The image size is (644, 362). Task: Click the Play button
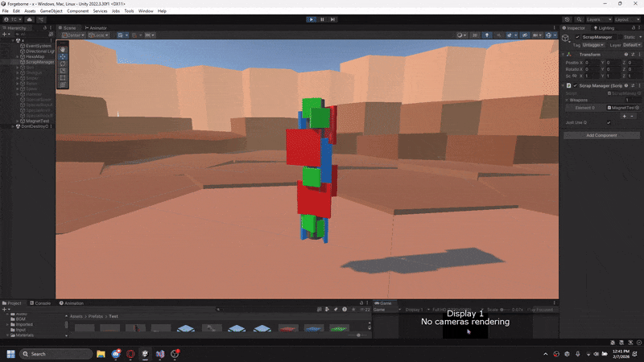coord(312,19)
